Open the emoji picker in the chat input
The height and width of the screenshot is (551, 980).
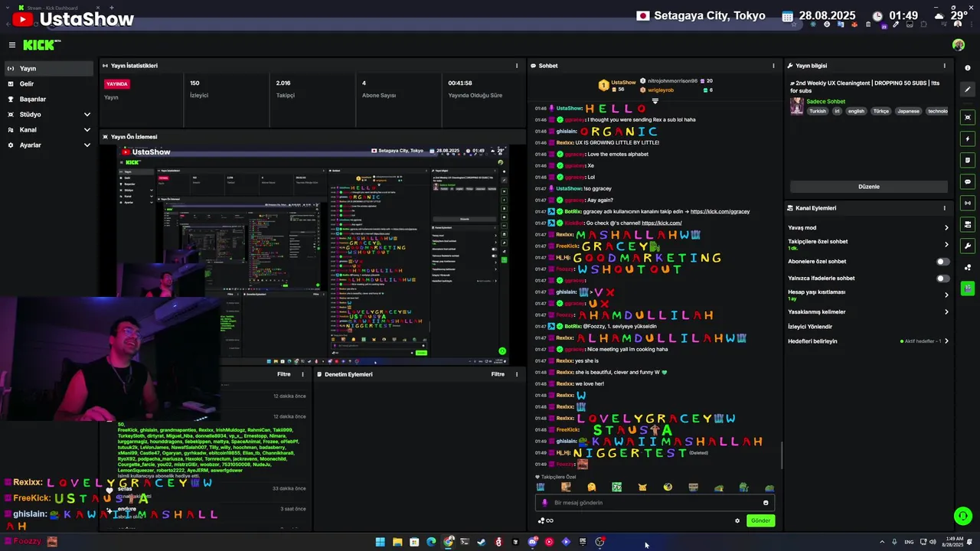[766, 503]
